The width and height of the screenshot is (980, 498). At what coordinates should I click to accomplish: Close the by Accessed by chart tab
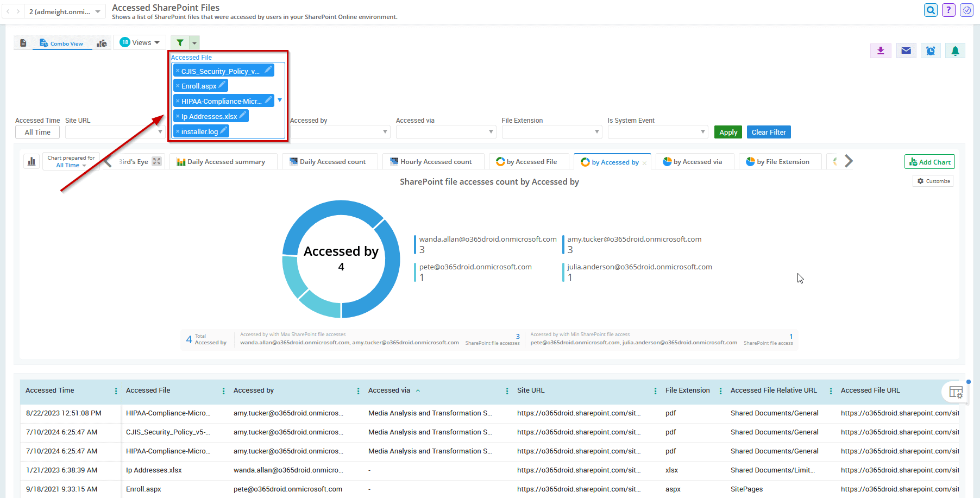pyautogui.click(x=644, y=163)
